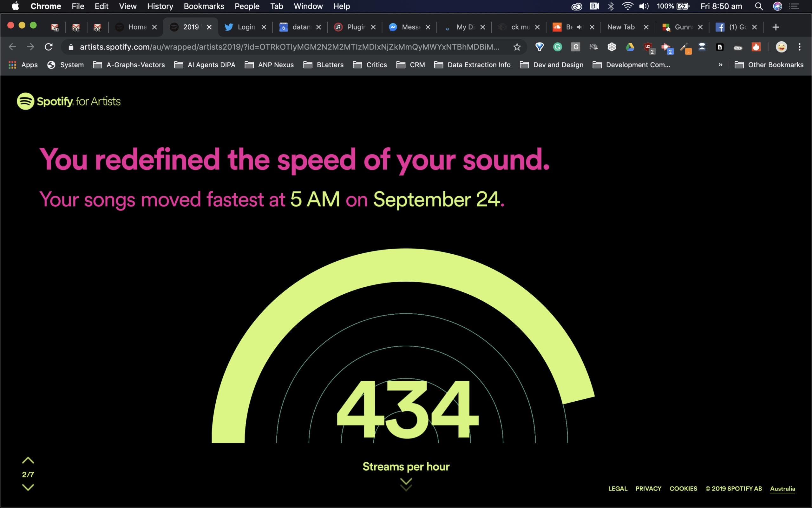The image size is (812, 508).
Task: Close the 2019 Spotify Wrapped tab
Action: [209, 27]
